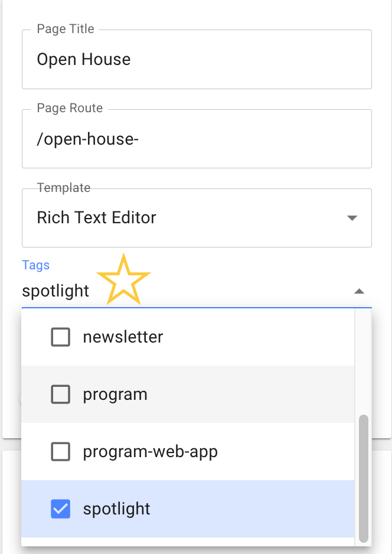392x554 pixels.
Task: Click the star icon near the Tags field
Action: (123, 279)
